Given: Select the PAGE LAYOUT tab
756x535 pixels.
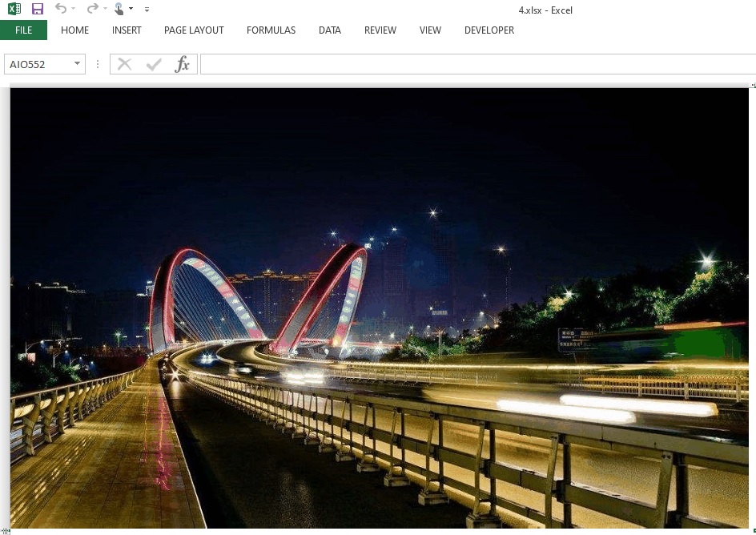Looking at the screenshot, I should pyautogui.click(x=194, y=30).
